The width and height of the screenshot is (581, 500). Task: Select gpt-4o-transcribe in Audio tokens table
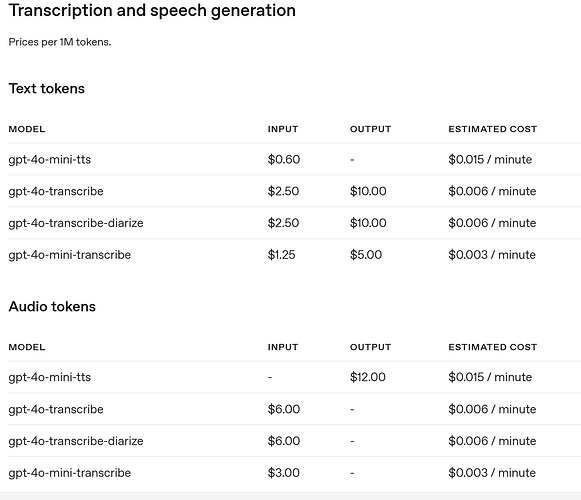(56, 409)
